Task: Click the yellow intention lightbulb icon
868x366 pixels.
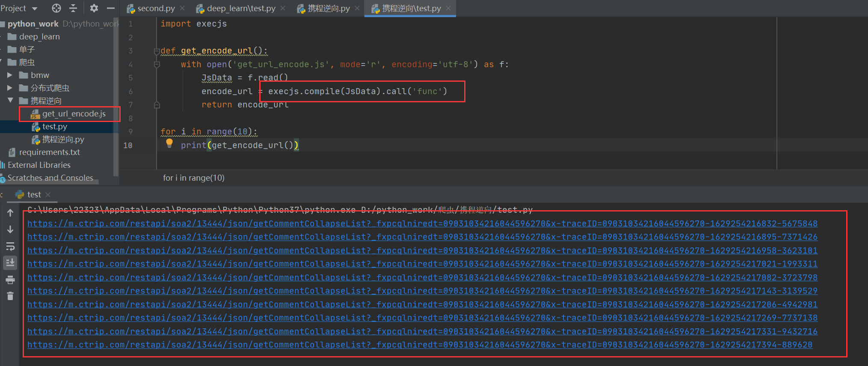Action: 169,143
